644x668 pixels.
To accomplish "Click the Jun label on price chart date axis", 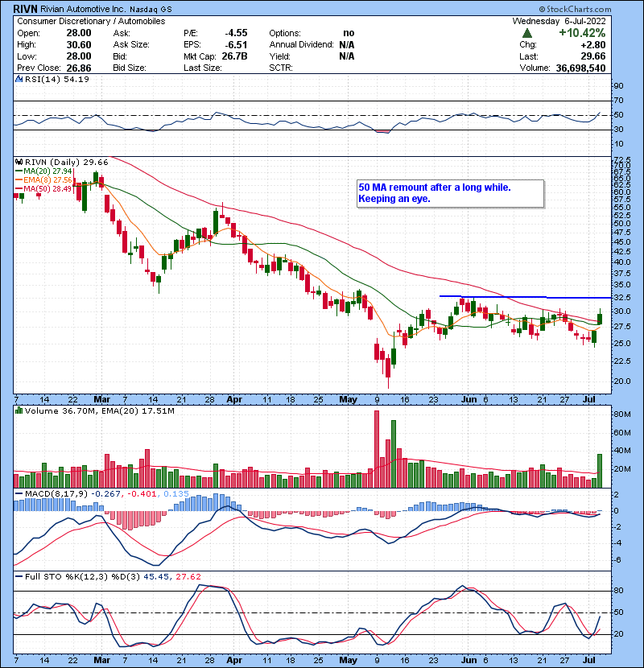I will (469, 400).
